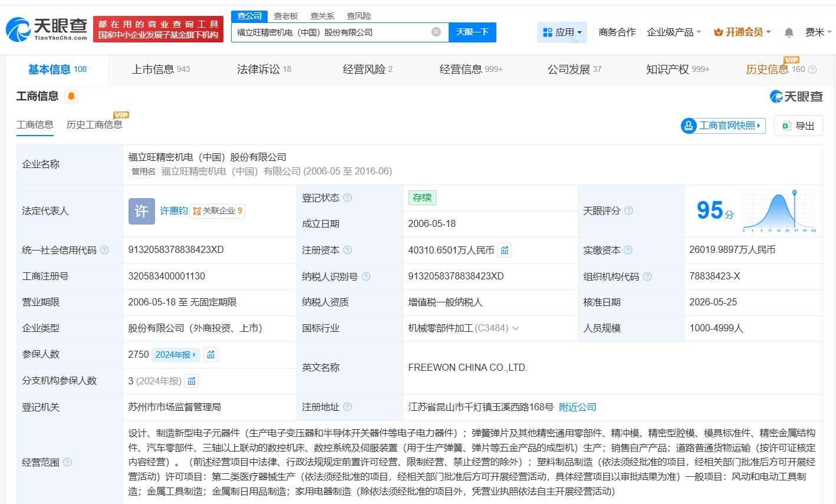Clear the search box with the X icon

click(436, 32)
